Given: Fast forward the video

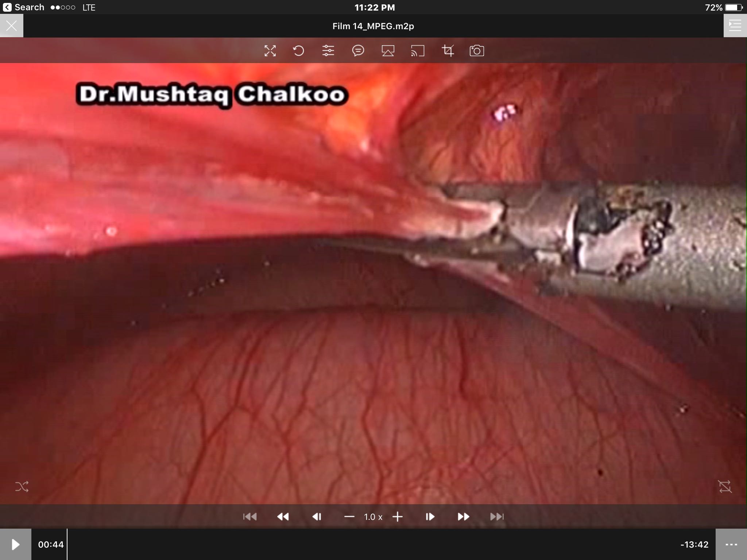Looking at the screenshot, I should [463, 517].
